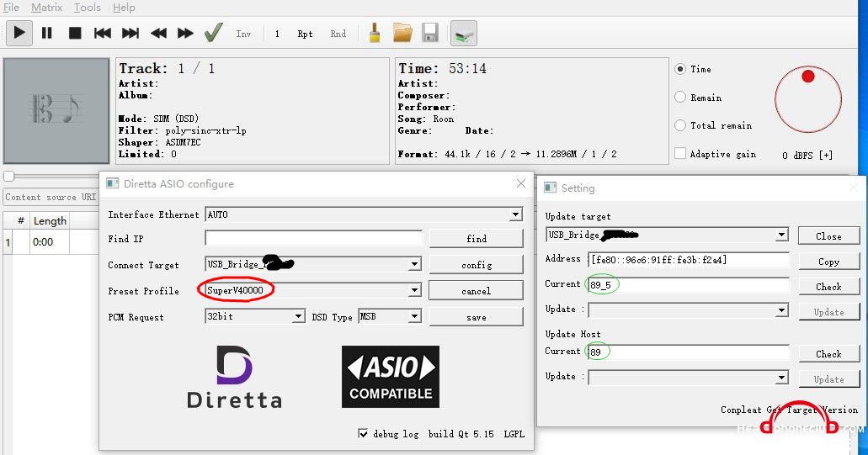Click the red volume knob dial

(808, 99)
